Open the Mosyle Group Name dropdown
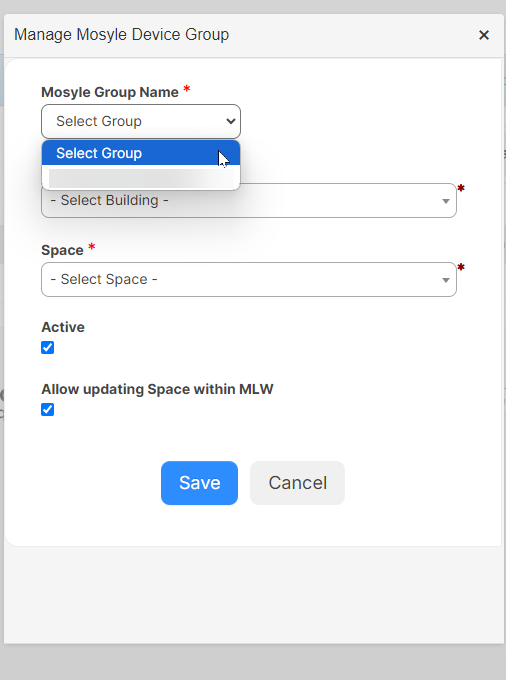 [x=141, y=121]
